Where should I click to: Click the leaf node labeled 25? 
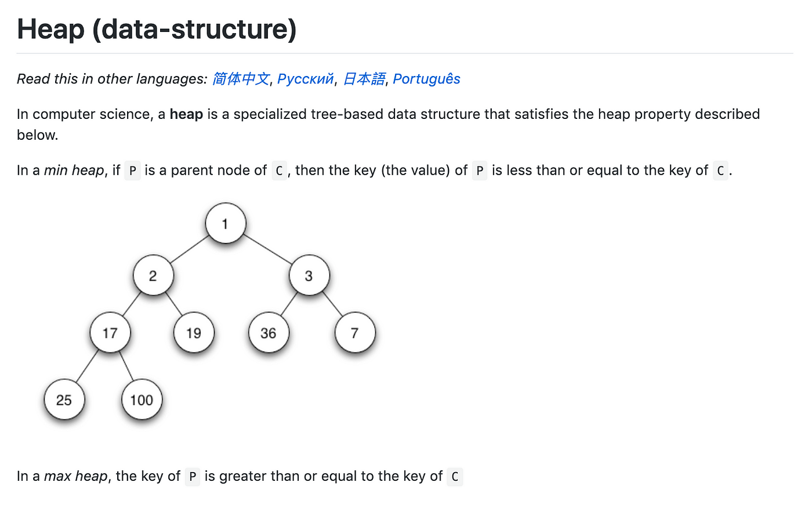[64, 400]
